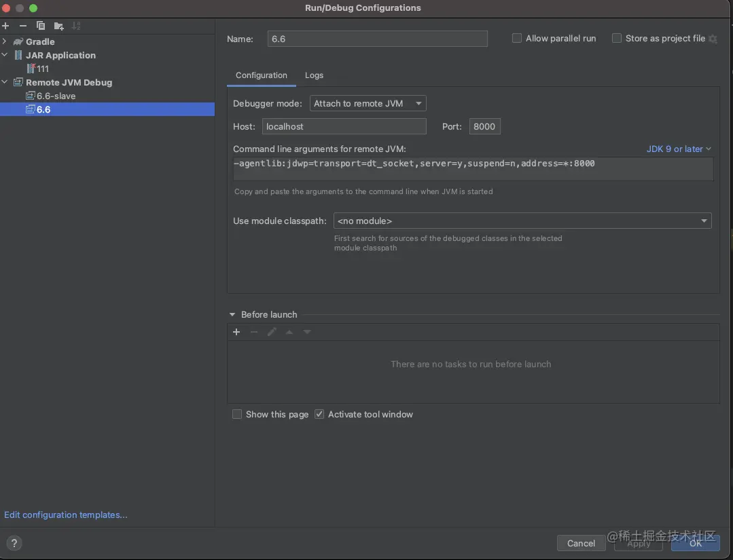Click the JAR Application type icon

[x=18, y=55]
